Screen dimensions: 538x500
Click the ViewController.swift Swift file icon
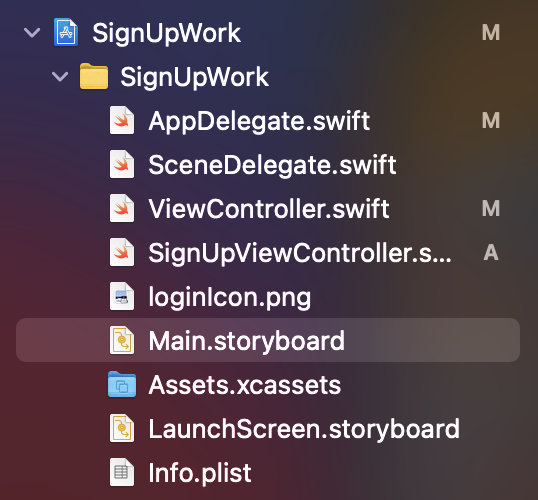click(x=122, y=208)
